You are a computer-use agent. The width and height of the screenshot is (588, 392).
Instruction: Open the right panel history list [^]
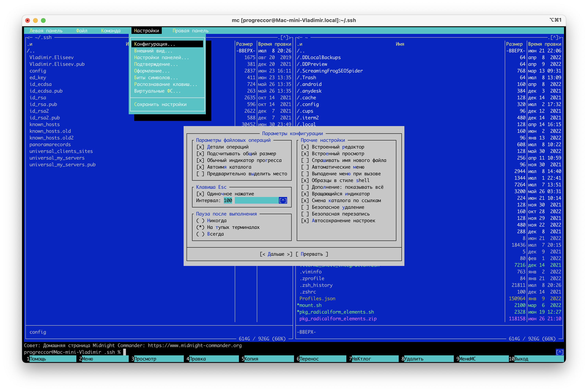click(554, 37)
